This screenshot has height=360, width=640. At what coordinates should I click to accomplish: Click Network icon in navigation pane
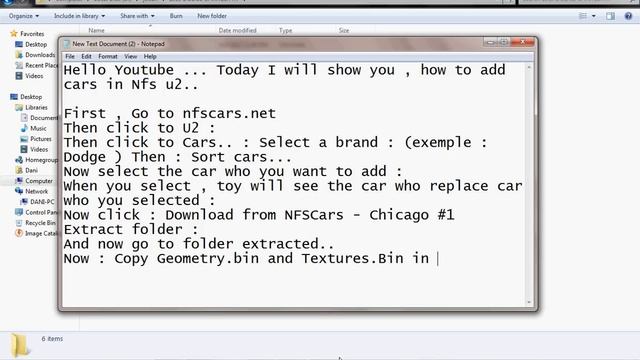19,191
